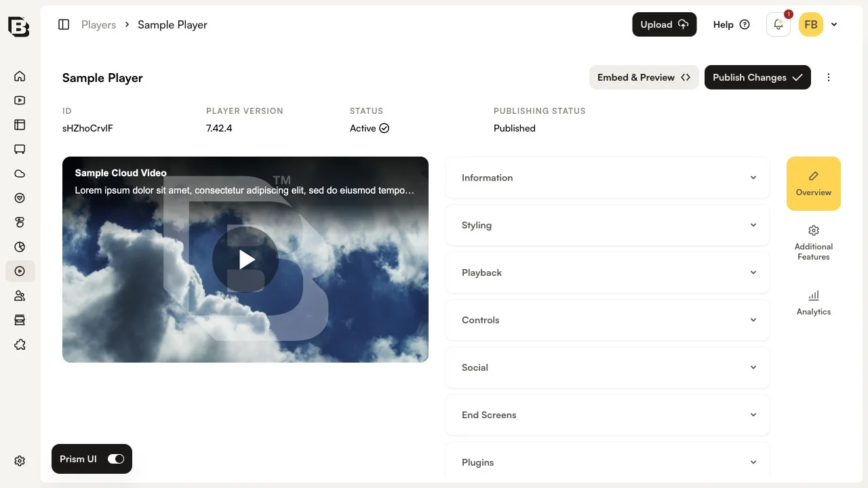Open the notifications bell
The width and height of the screenshot is (868, 488).
(x=778, y=24)
